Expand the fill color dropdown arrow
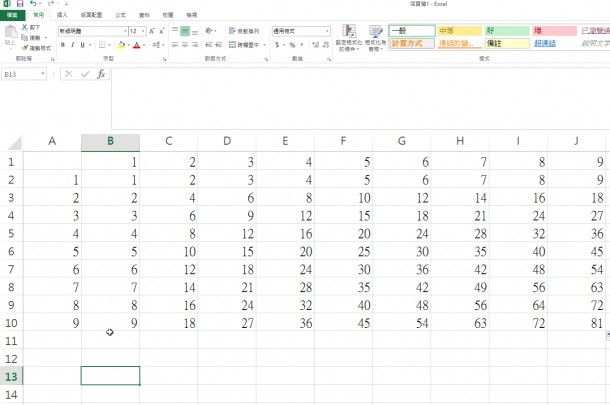Viewport: 610px width, 405px height. [128, 45]
